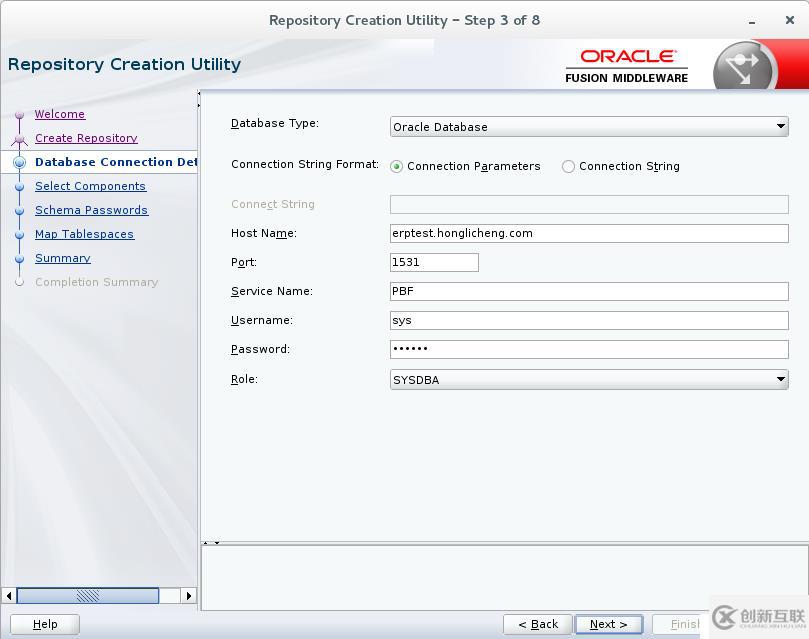This screenshot has width=809, height=639.
Task: Click the red circular-arrows graphic in the banner
Action: [744, 66]
